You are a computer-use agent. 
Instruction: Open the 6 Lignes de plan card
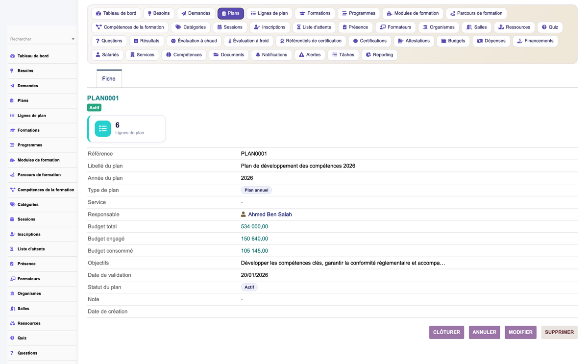[x=126, y=128]
